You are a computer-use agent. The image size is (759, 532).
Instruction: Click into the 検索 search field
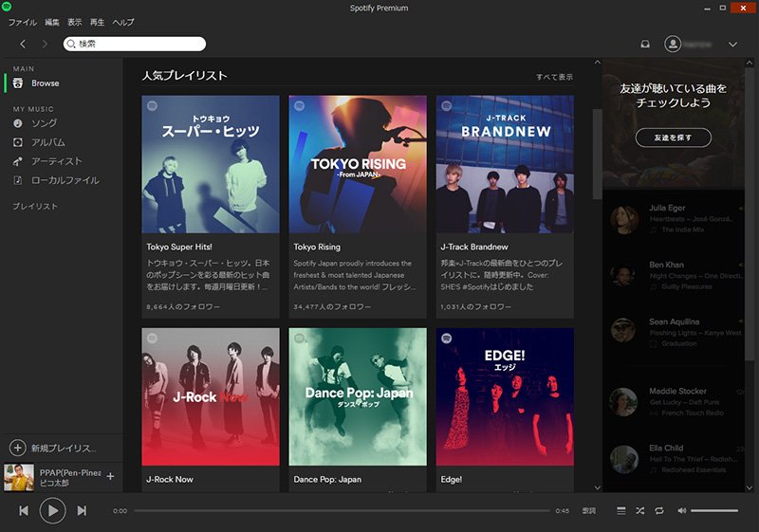pos(135,44)
